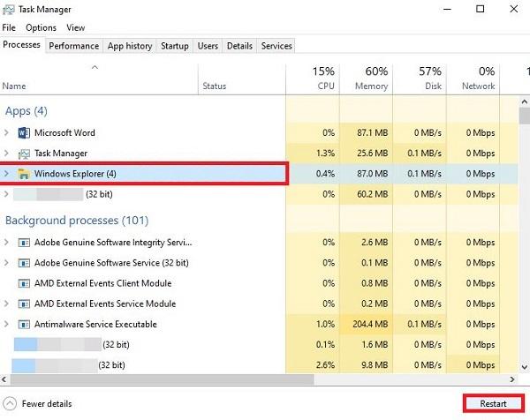The height and width of the screenshot is (420, 530).
Task: Sort processes by Network column
Action: click(473, 79)
